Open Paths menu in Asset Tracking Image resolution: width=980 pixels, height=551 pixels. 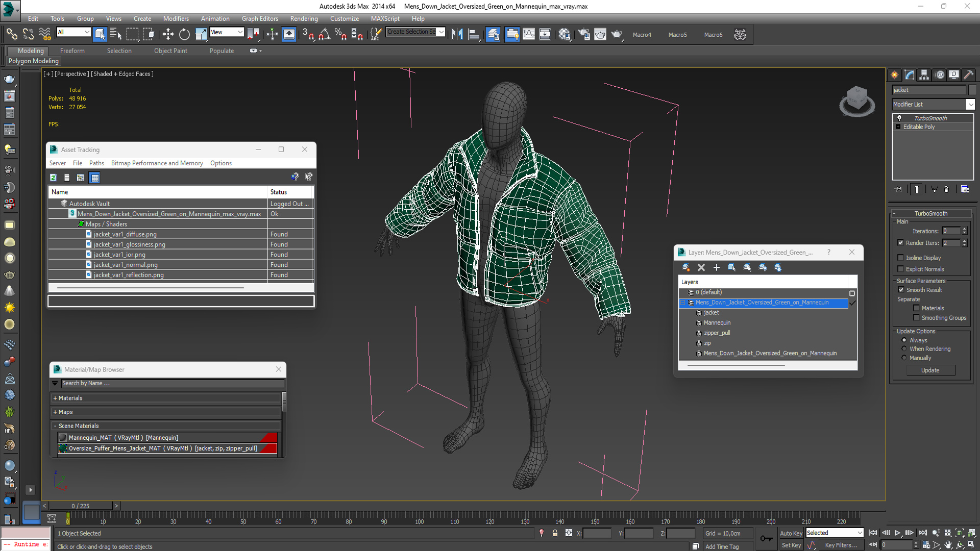click(x=96, y=163)
